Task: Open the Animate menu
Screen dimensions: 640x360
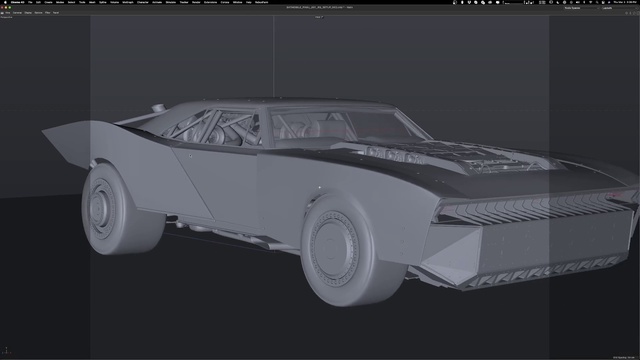Action: (157, 2)
